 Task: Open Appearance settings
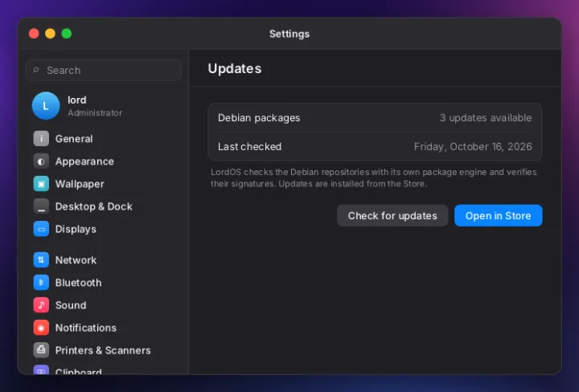(x=104, y=161)
